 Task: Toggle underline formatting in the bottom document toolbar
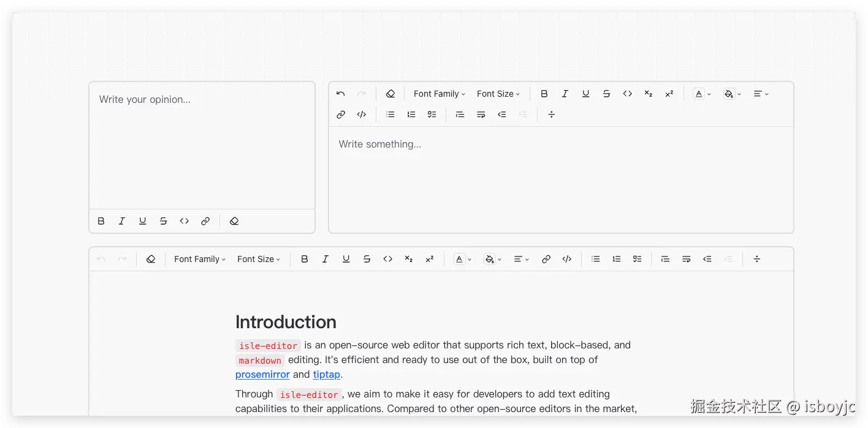(x=346, y=258)
